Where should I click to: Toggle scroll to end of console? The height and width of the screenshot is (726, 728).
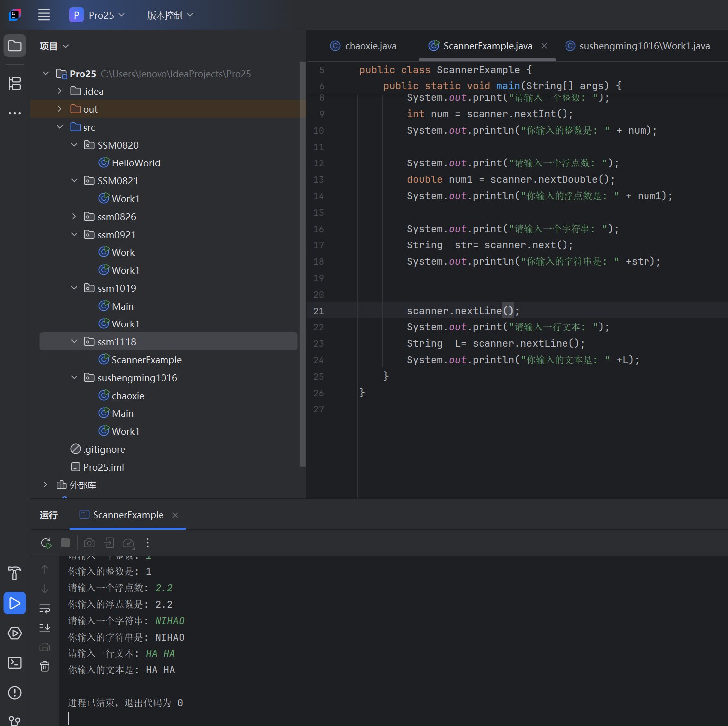pyautogui.click(x=45, y=628)
